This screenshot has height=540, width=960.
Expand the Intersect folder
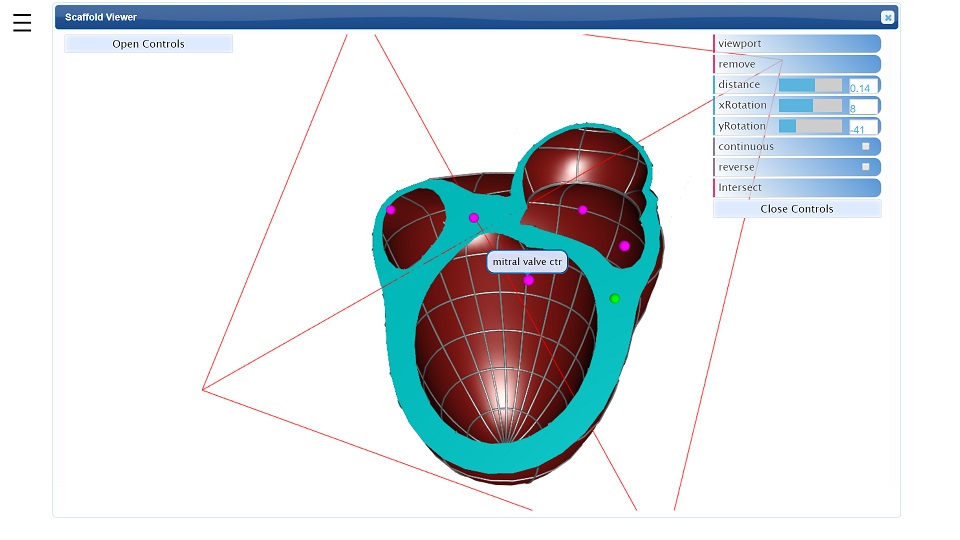[797, 187]
